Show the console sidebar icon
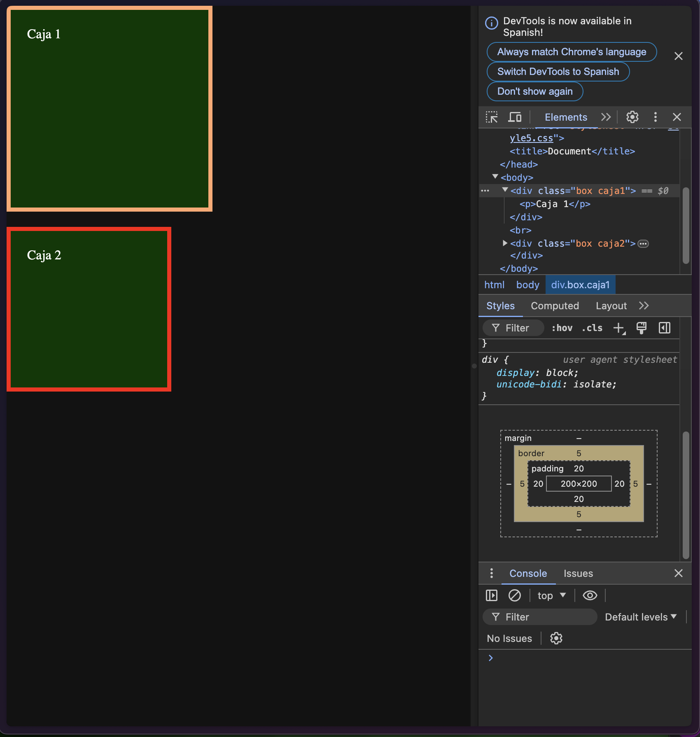The height and width of the screenshot is (737, 700). (x=492, y=595)
